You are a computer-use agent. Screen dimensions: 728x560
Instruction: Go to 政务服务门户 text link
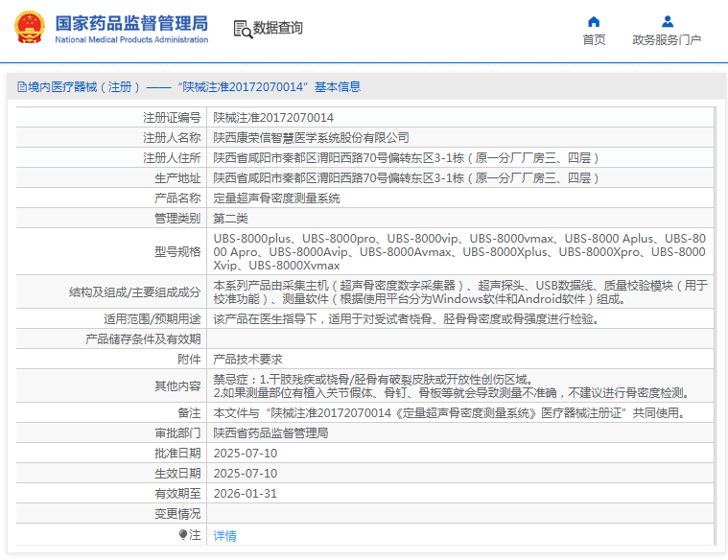coord(667,40)
